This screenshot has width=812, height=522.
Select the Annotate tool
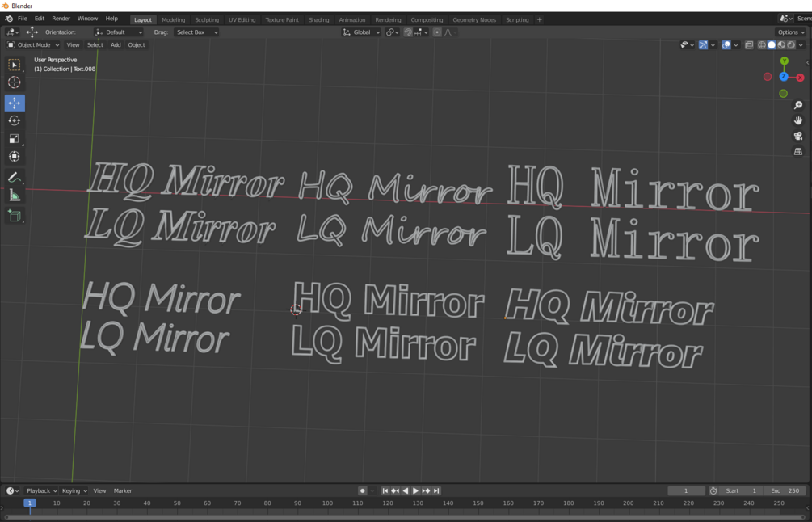[15, 178]
